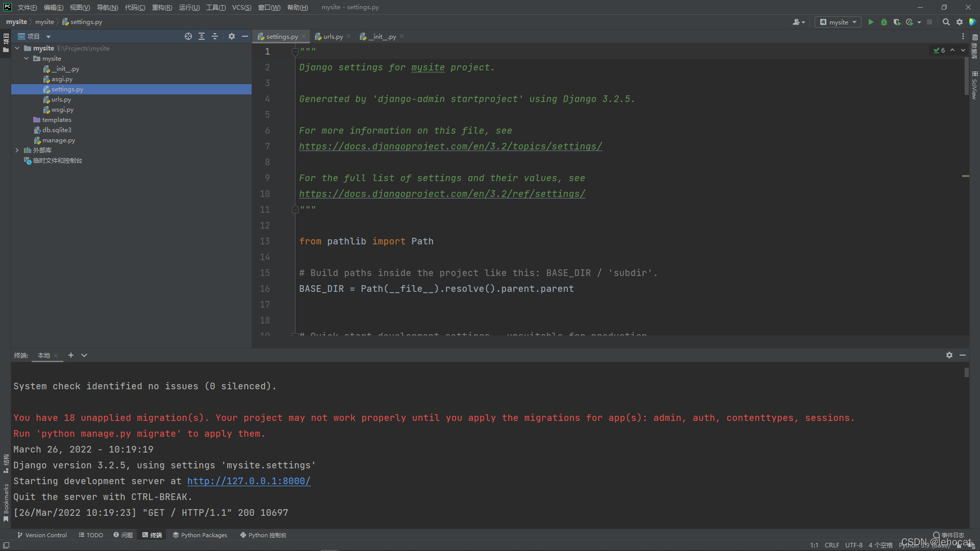980x551 pixels.
Task: Go to next highlighted problem arrow
Action: pyautogui.click(x=963, y=50)
